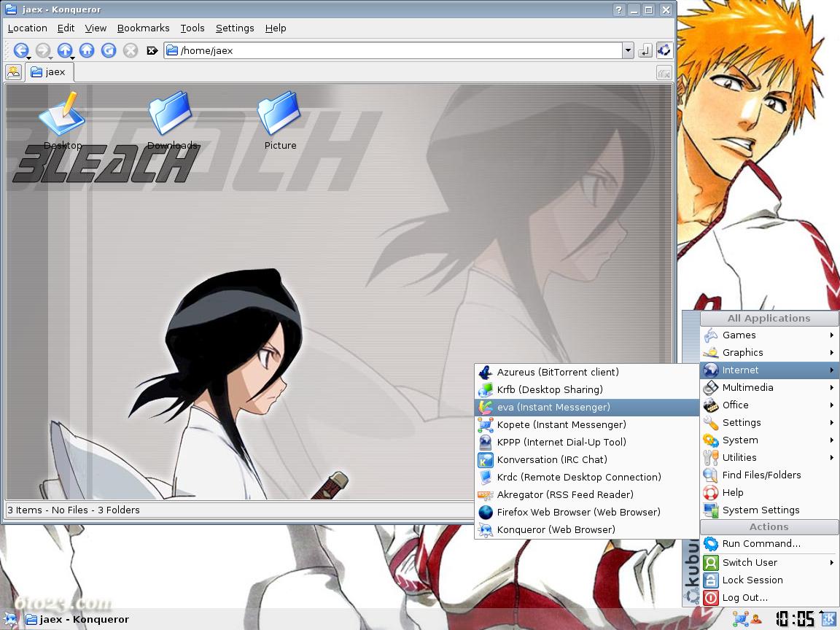Screen dimensions: 840x630
Task: Open the Bookmarks menu
Action: coord(143,28)
